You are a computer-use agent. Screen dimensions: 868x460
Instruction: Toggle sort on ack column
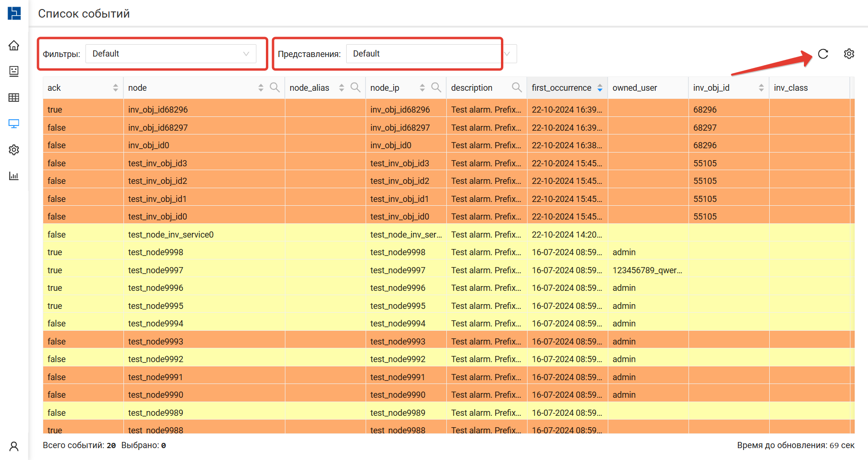pos(115,88)
